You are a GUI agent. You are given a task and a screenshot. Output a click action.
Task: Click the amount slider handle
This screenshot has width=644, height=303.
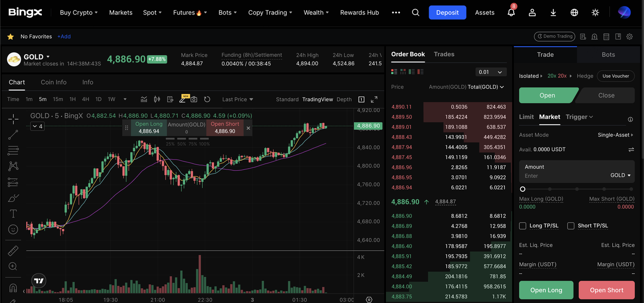click(x=523, y=189)
